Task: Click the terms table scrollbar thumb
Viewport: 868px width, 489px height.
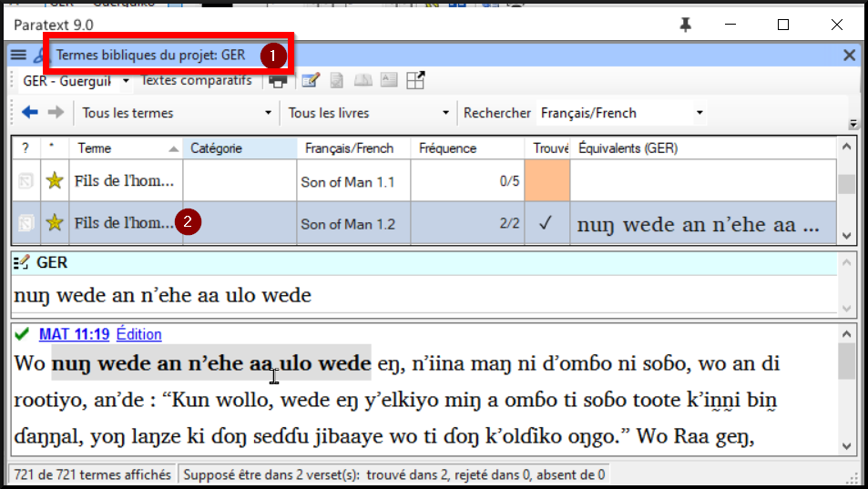Action: coord(846,184)
